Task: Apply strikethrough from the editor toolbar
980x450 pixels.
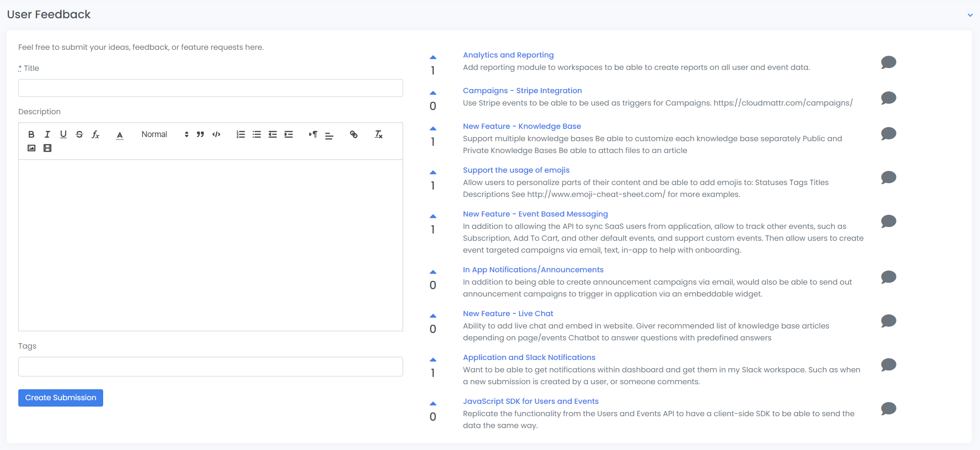Action: point(79,134)
